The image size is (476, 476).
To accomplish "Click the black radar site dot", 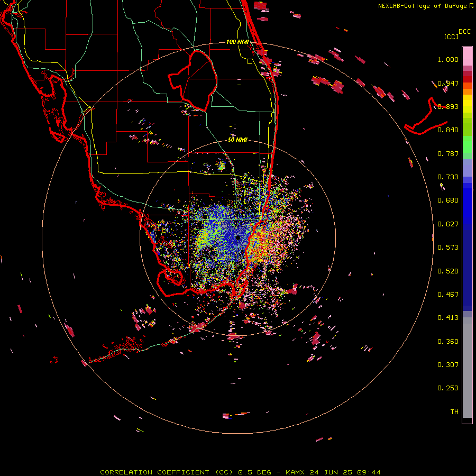I will tap(238, 237).
